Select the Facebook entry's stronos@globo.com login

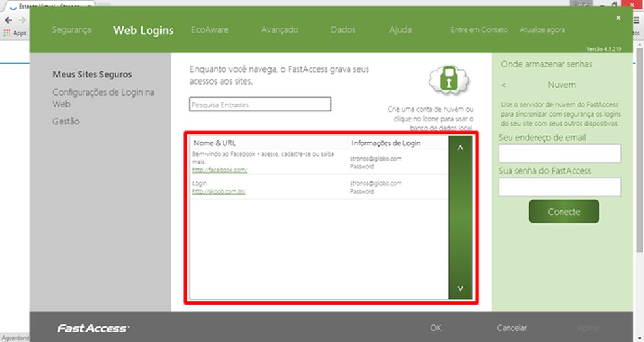coord(376,159)
